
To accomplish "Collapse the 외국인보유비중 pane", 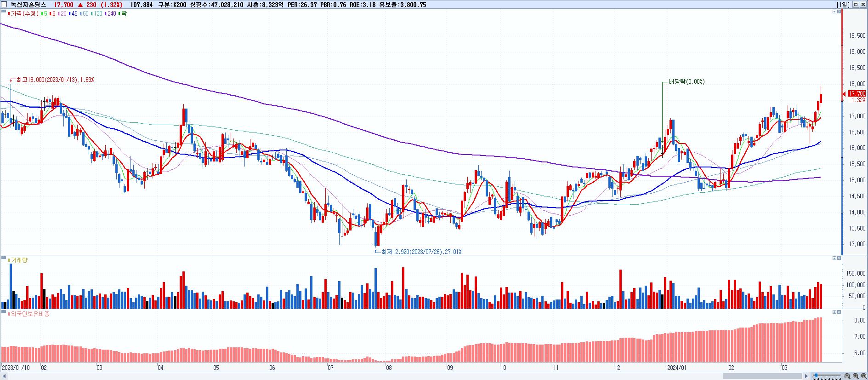I will (x=834, y=312).
